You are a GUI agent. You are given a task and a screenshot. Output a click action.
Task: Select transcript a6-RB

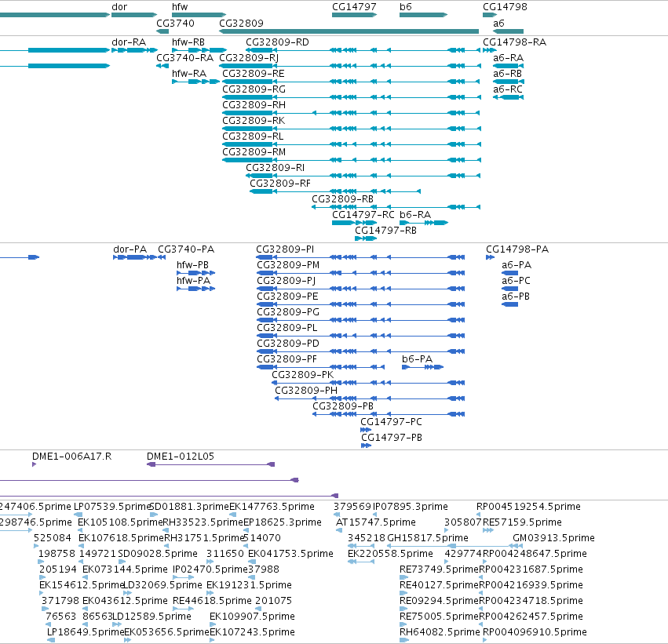tap(507, 74)
